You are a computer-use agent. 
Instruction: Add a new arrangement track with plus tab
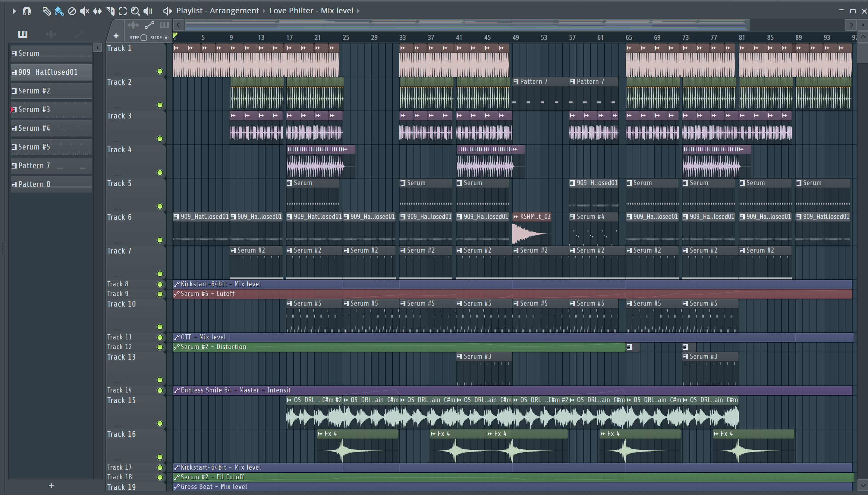(x=116, y=36)
